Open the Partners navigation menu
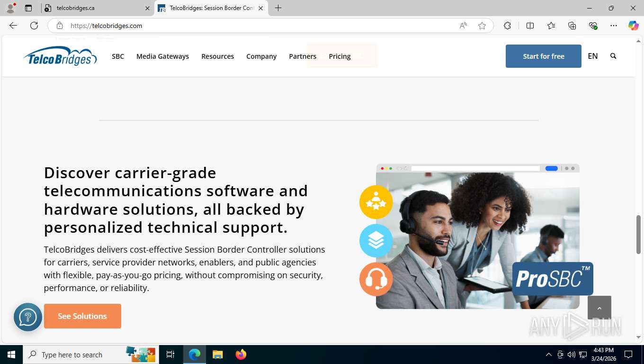This screenshot has width=644, height=364. (303, 56)
